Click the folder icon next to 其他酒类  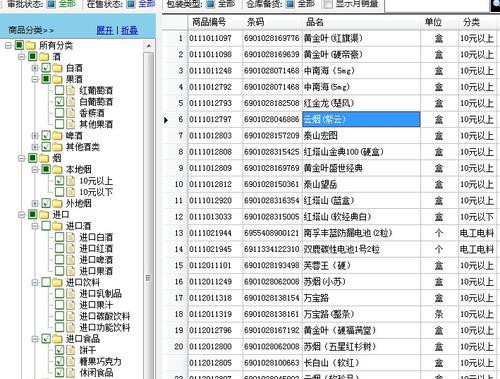click(57, 147)
